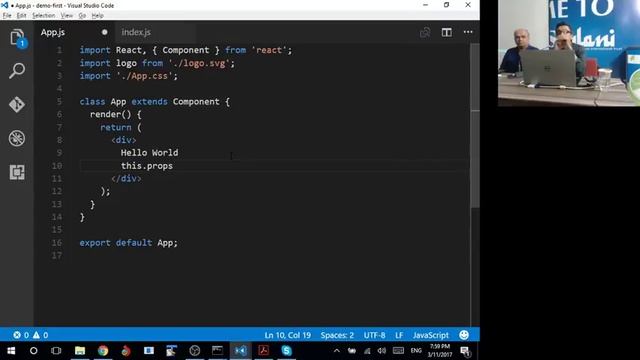Screen dimensions: 640x360
Task: Switch to the App.js tab
Action: (53, 32)
